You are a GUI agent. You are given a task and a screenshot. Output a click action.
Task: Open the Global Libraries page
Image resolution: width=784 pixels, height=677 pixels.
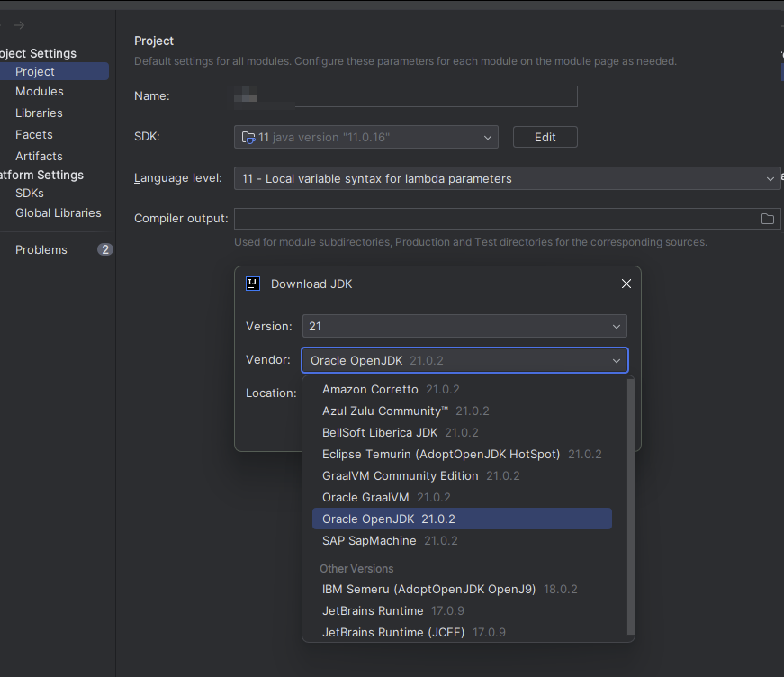click(x=58, y=213)
